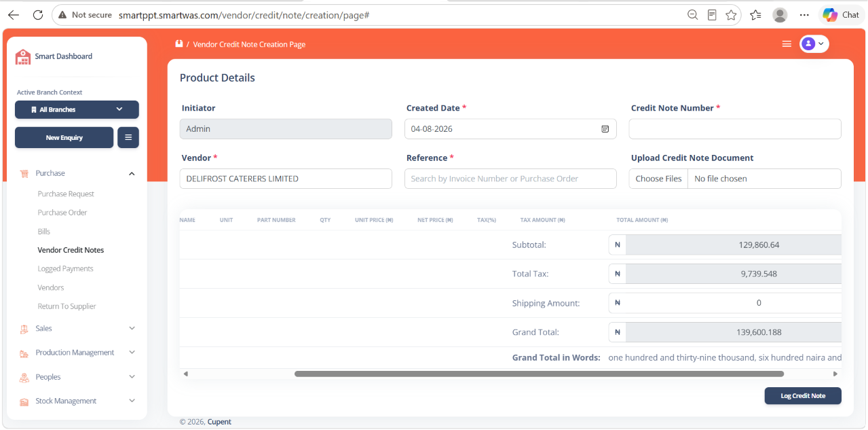This screenshot has width=868, height=430.
Task: Click the browser back arrow
Action: (14, 15)
